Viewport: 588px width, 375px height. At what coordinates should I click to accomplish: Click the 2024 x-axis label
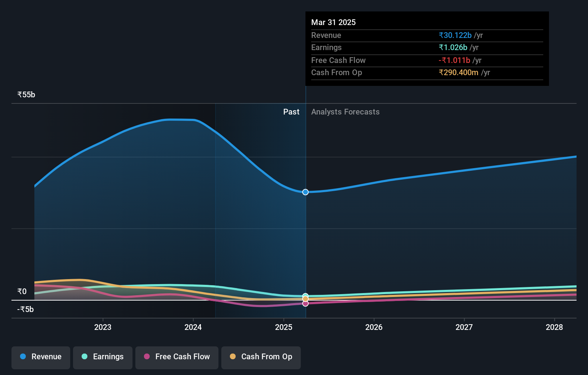tap(193, 327)
